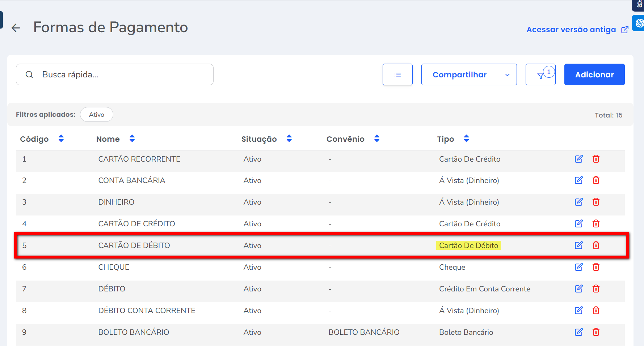Click the Compartilhar button

(x=459, y=75)
